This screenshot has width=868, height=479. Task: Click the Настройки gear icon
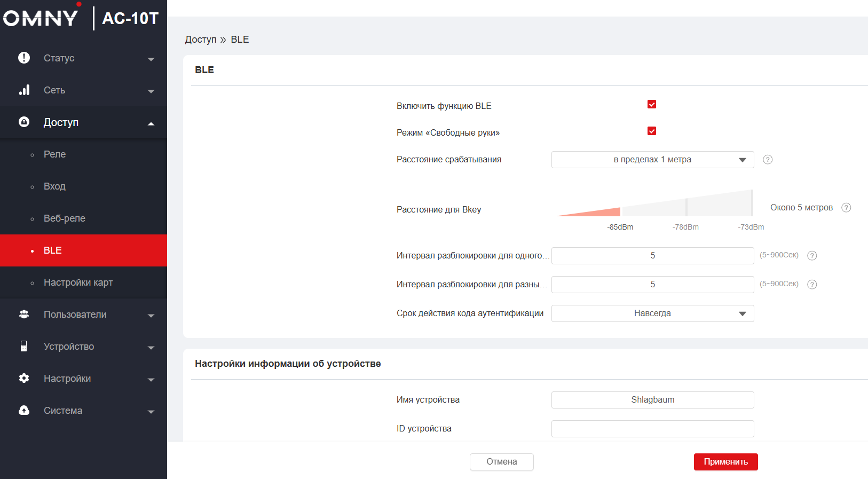point(24,378)
